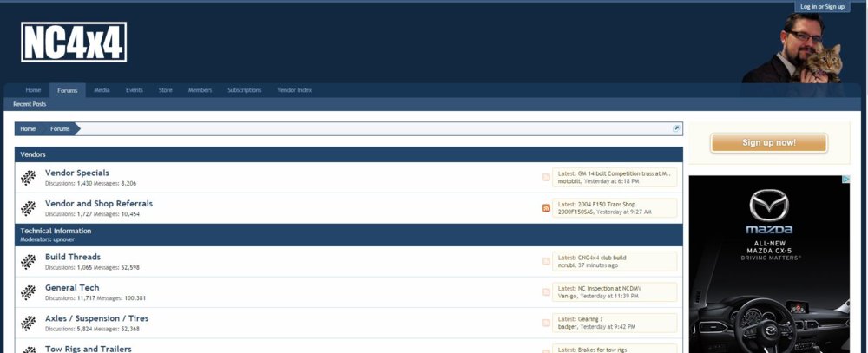Click the NC4x4 site logo
The height and width of the screenshot is (353, 868).
[x=74, y=42]
